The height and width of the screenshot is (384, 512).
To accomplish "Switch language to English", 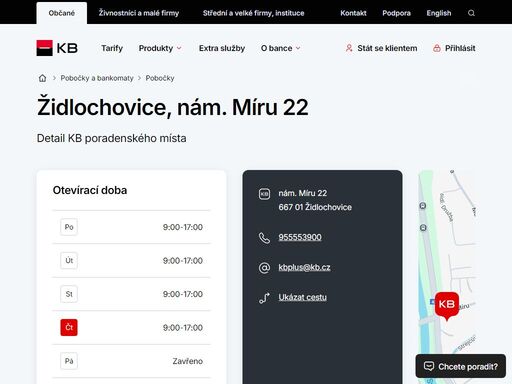I will click(x=439, y=13).
